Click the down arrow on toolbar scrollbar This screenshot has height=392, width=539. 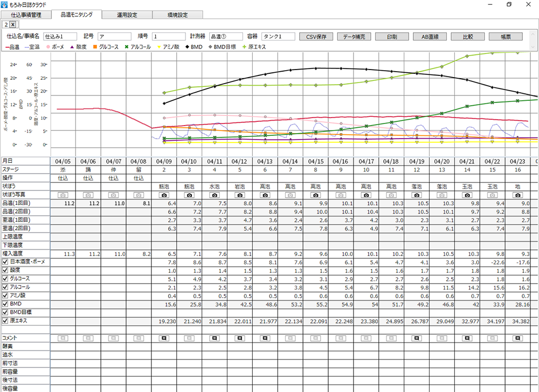tap(533, 48)
